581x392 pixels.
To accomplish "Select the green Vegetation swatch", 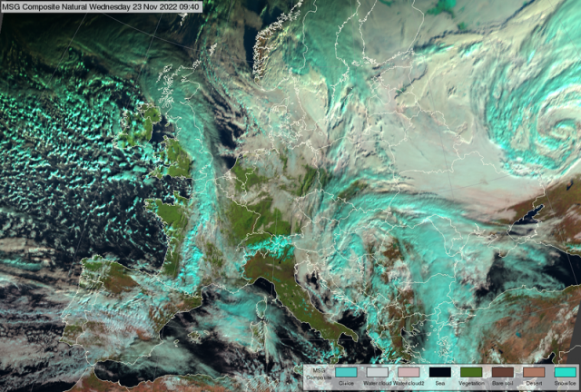I will pyautogui.click(x=471, y=373).
